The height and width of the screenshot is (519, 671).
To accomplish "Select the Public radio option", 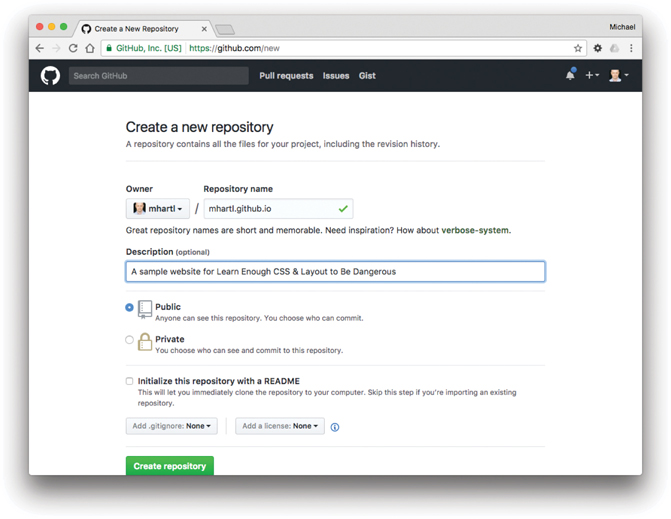I will pos(130,308).
